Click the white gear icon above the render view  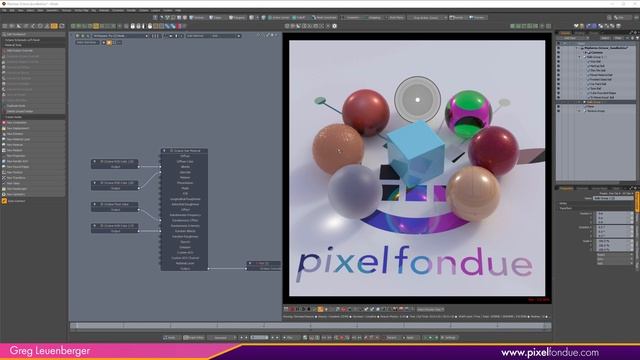coord(334,26)
